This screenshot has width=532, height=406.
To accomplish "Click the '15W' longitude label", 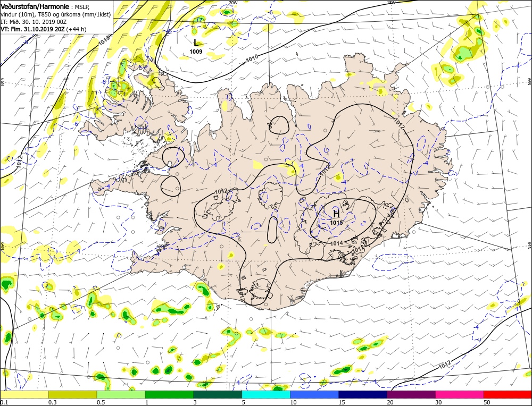I will click(391, 3).
